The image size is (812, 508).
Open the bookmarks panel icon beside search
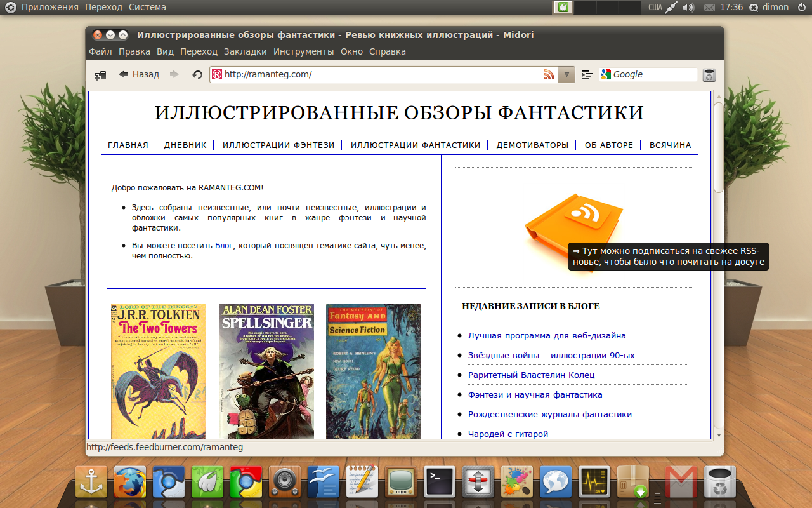click(587, 75)
